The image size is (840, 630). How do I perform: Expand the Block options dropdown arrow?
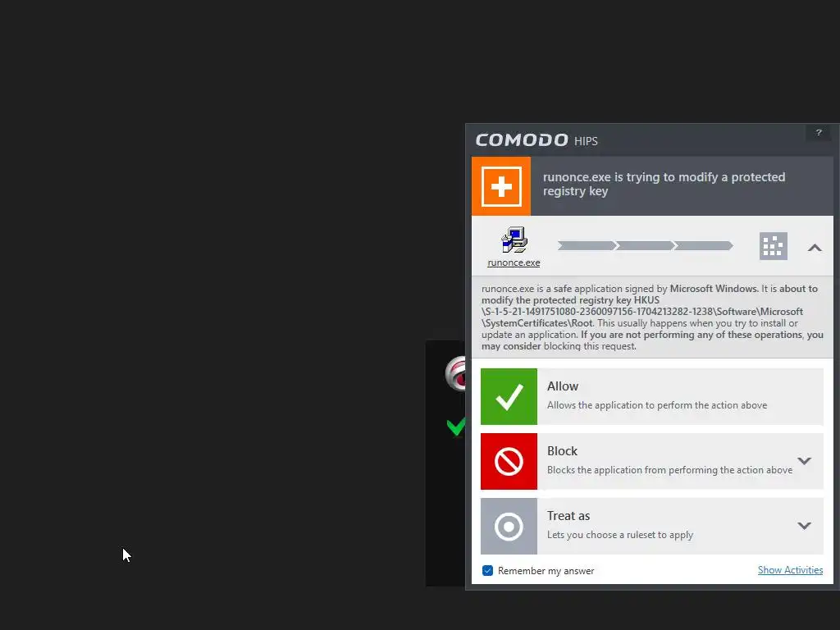click(x=804, y=461)
